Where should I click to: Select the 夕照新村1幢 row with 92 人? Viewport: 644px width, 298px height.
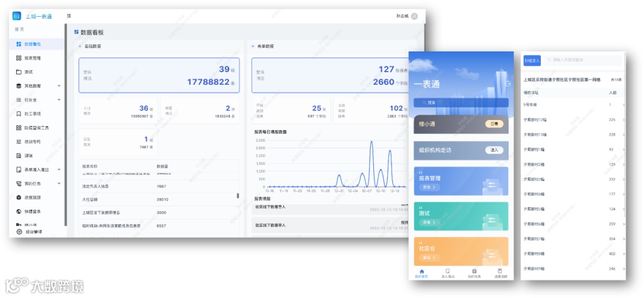(574, 149)
